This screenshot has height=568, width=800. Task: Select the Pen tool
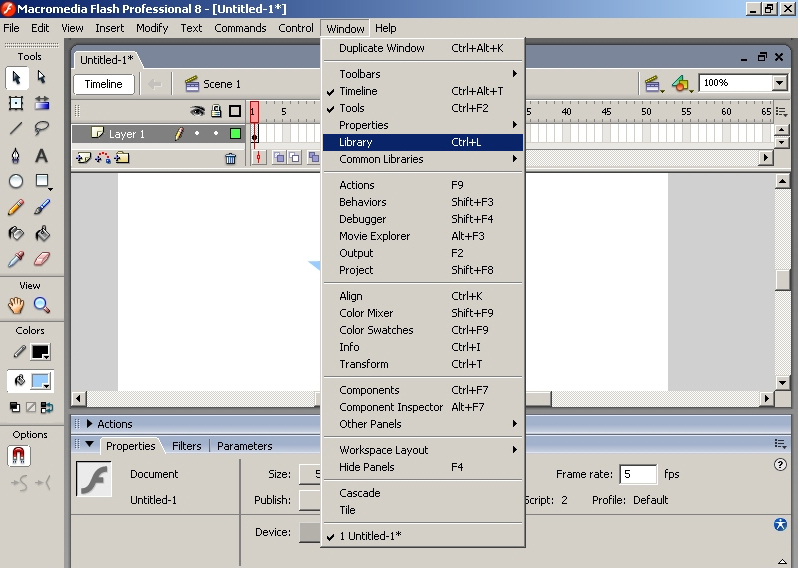tap(16, 155)
